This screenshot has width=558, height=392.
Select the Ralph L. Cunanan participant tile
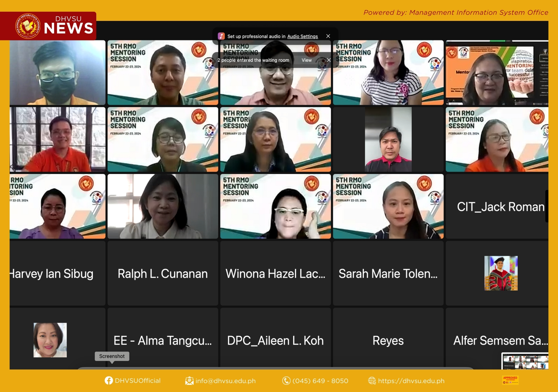pos(163,274)
